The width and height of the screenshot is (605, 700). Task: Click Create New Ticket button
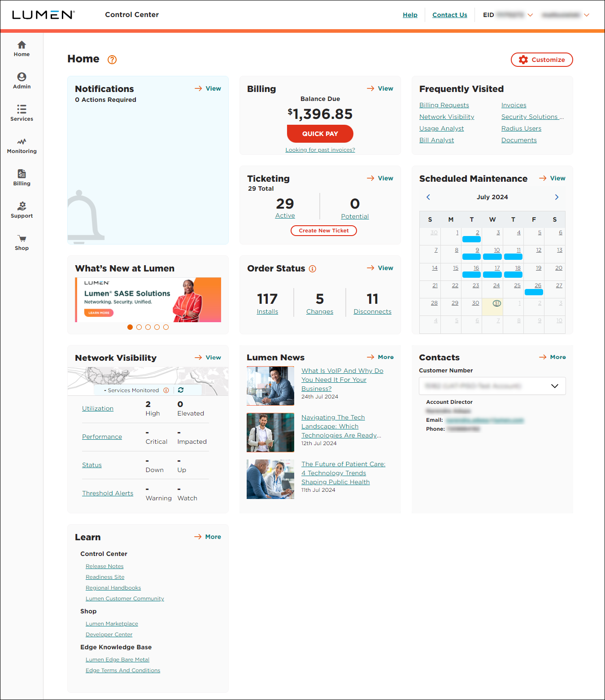[324, 231]
